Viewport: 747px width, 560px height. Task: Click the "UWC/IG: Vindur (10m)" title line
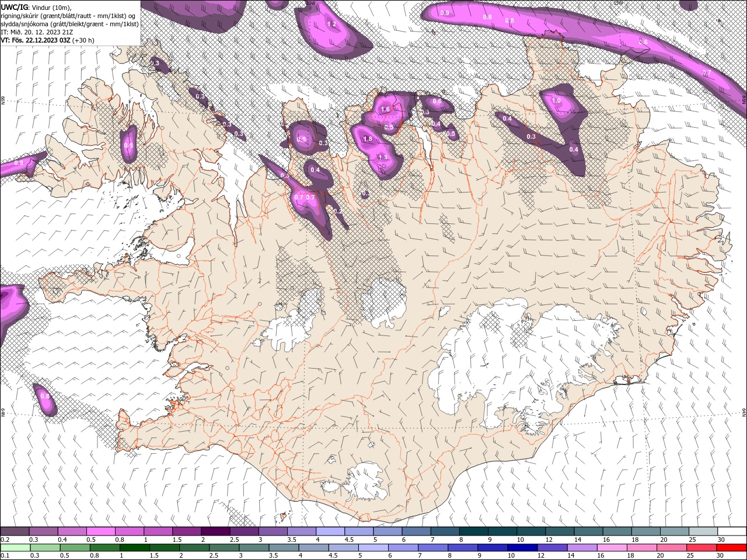click(x=37, y=7)
